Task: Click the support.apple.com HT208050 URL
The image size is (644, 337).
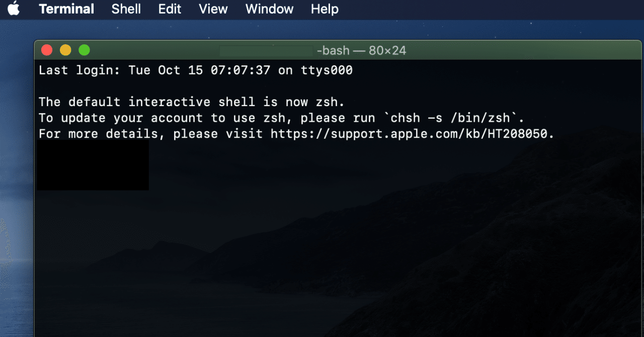Action: pos(412,134)
